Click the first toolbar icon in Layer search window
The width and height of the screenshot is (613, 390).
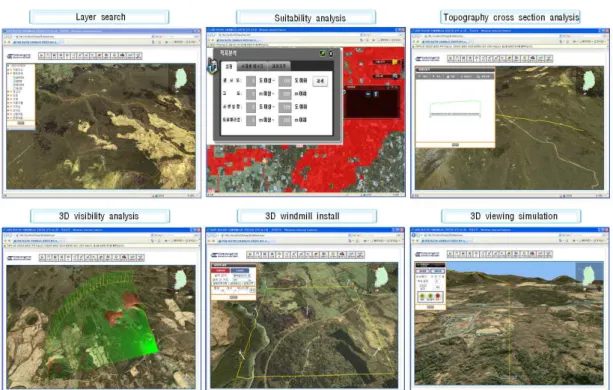[x=41, y=56]
